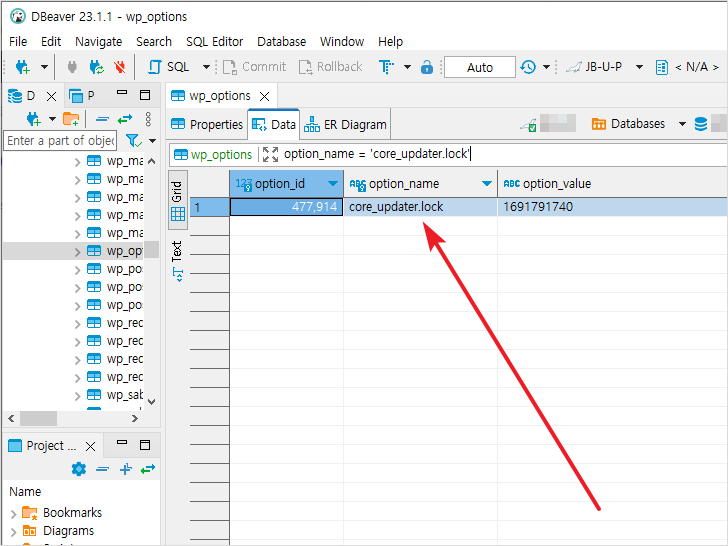The image size is (728, 546).
Task: Toggle navigator Link with Editor arrows
Action: [125, 119]
